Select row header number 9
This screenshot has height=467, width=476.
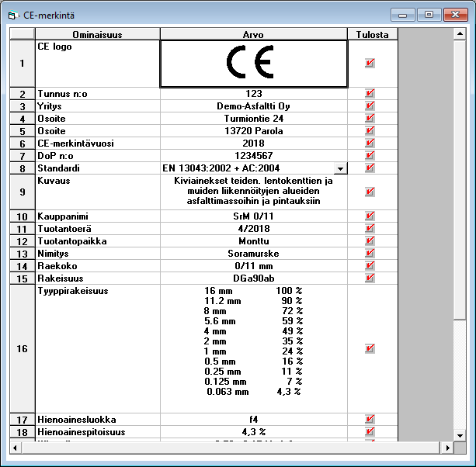click(x=23, y=192)
